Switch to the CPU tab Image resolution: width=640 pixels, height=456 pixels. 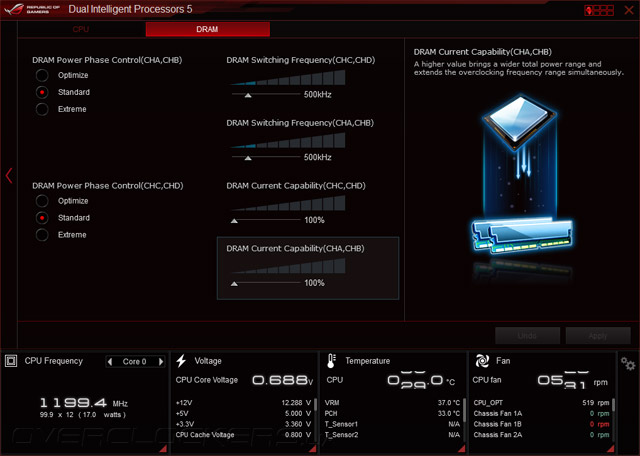click(81, 29)
